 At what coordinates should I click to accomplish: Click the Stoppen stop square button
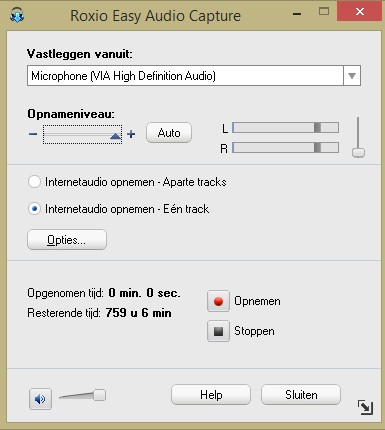point(218,331)
